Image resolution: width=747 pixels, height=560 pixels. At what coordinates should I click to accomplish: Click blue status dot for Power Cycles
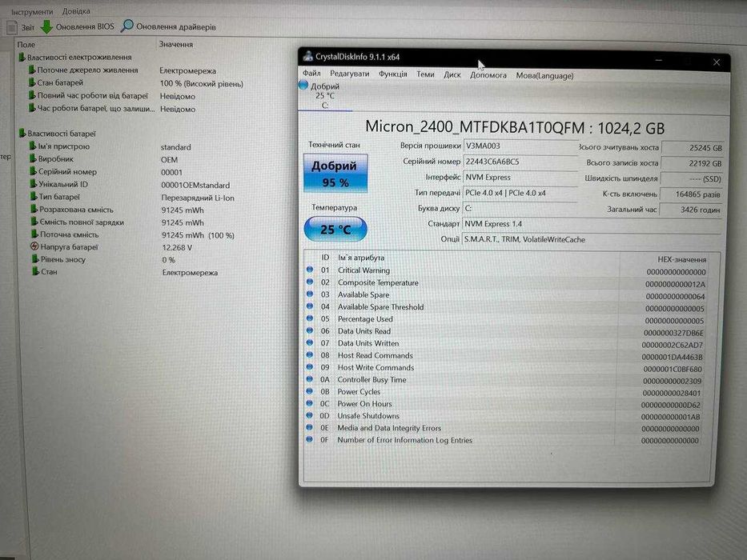point(310,391)
